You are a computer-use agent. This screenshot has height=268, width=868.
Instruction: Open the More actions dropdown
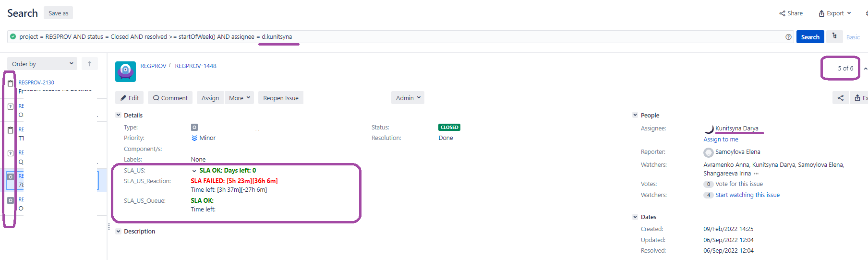coord(239,98)
